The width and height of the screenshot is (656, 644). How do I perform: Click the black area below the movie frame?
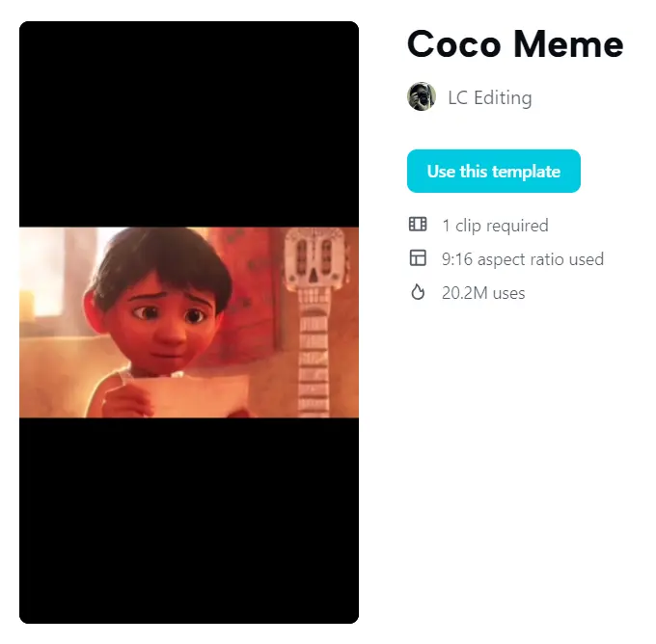click(x=189, y=521)
